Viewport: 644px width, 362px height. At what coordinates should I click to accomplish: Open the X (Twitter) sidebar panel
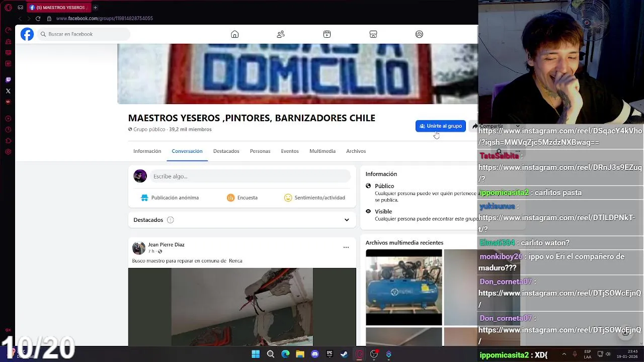(x=8, y=91)
